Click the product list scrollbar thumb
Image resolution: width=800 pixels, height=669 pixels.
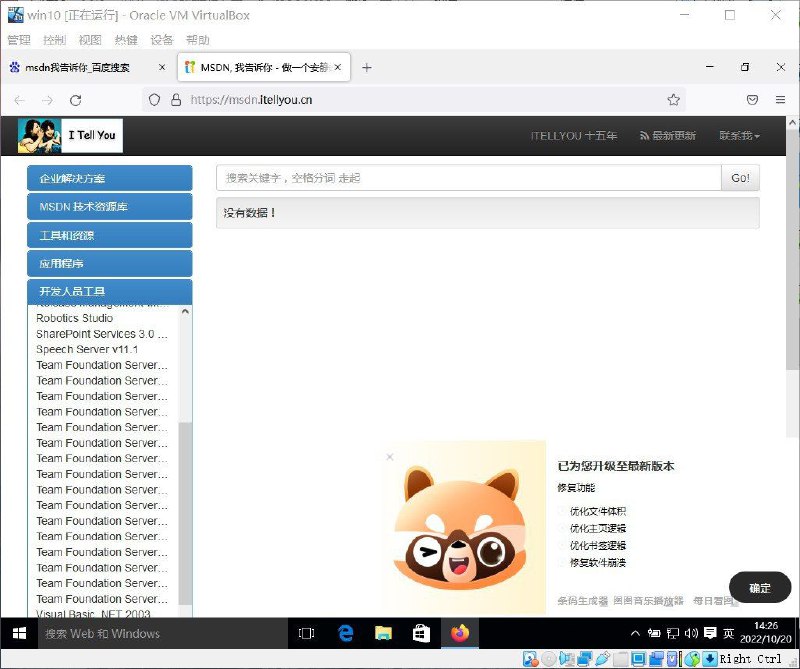(x=185, y=513)
